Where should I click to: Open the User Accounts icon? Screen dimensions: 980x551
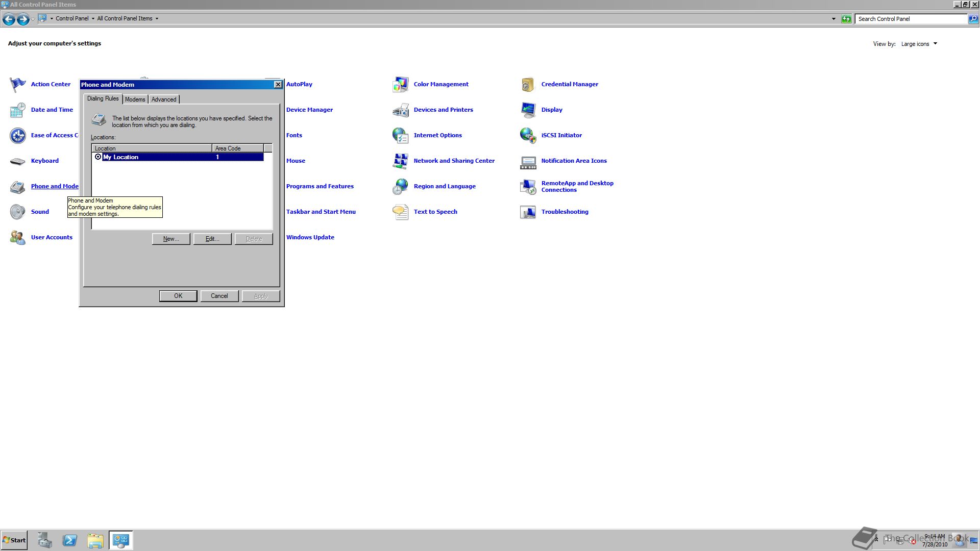pos(18,237)
